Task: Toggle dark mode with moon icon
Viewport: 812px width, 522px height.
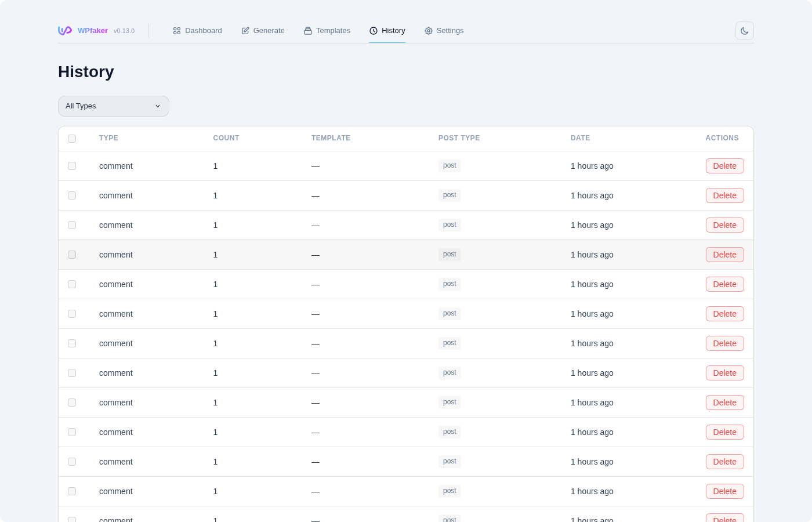Action: coord(744,31)
